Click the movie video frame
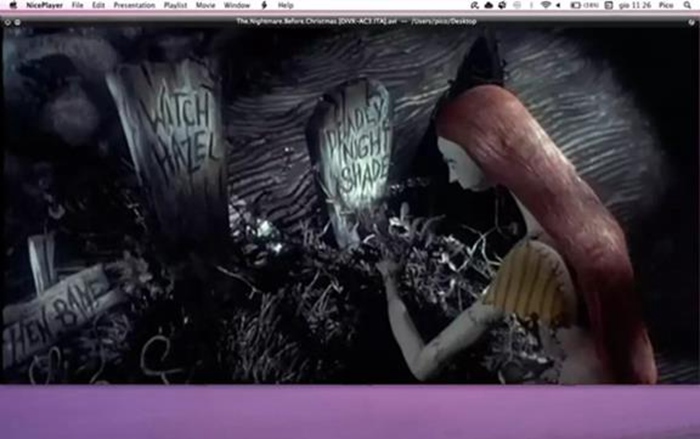Screen dimensions: 700x439 (350, 205)
